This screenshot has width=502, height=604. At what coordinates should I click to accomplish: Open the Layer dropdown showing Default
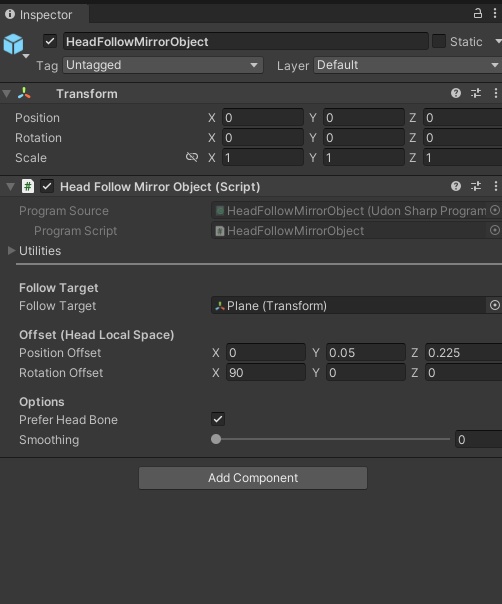(408, 65)
